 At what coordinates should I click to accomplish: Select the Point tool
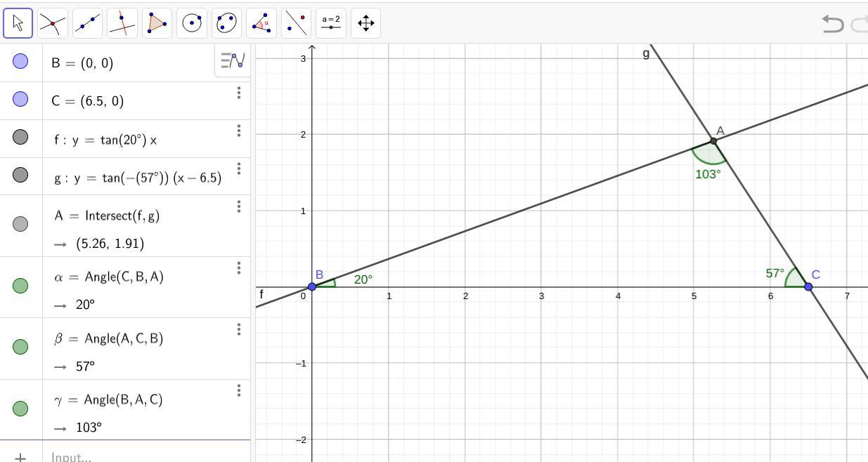[x=53, y=23]
